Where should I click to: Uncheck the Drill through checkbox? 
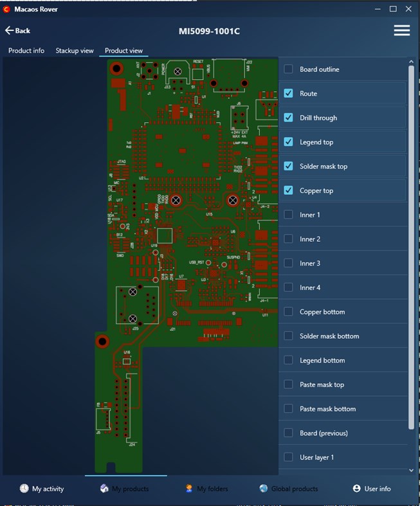click(288, 118)
